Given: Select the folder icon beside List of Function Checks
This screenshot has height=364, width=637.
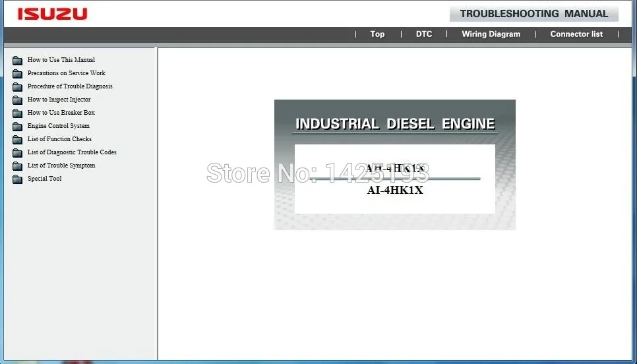Looking at the screenshot, I should coord(17,140).
